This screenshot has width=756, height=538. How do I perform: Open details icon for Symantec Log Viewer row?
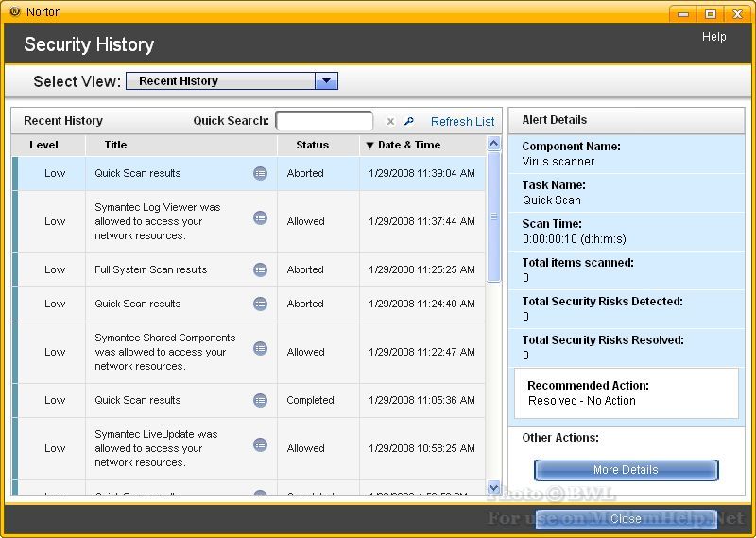click(261, 218)
